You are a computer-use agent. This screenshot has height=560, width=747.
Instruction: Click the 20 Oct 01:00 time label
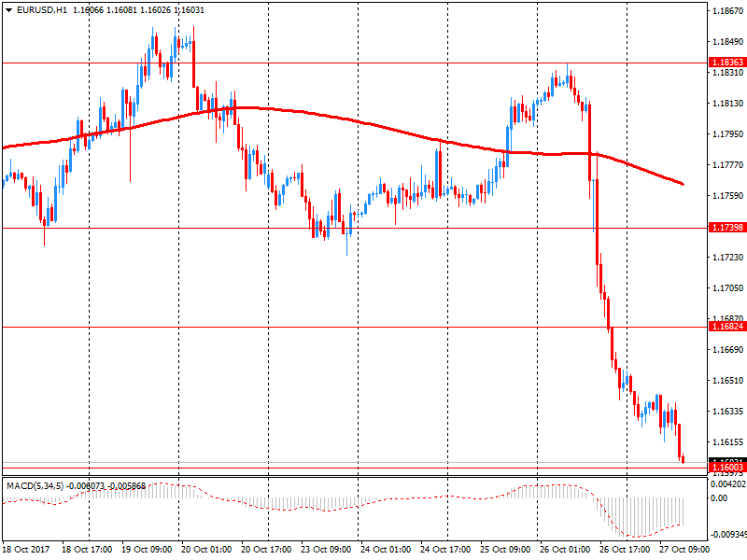pyautogui.click(x=206, y=550)
